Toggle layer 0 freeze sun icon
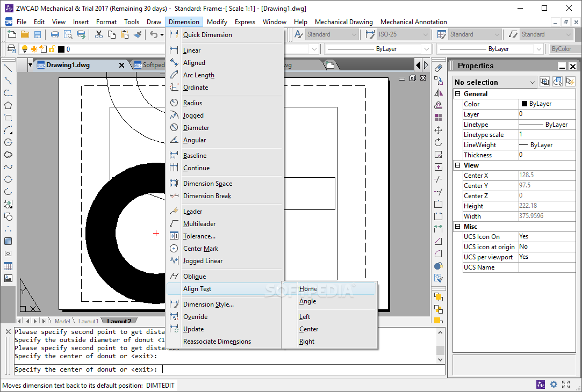Screen dimensions: 582x392 coord(34,49)
